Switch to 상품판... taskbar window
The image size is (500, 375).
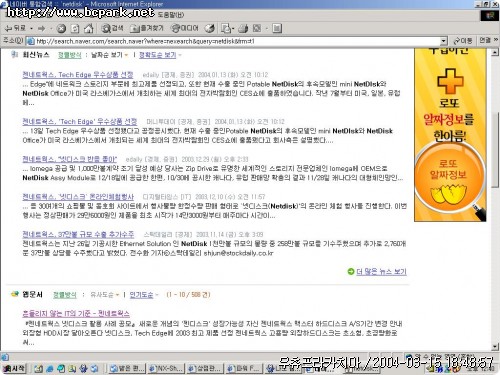click(x=205, y=368)
